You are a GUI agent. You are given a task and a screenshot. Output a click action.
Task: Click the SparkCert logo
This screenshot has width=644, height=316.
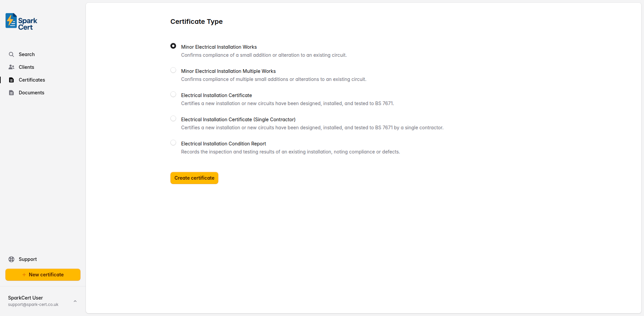click(21, 21)
